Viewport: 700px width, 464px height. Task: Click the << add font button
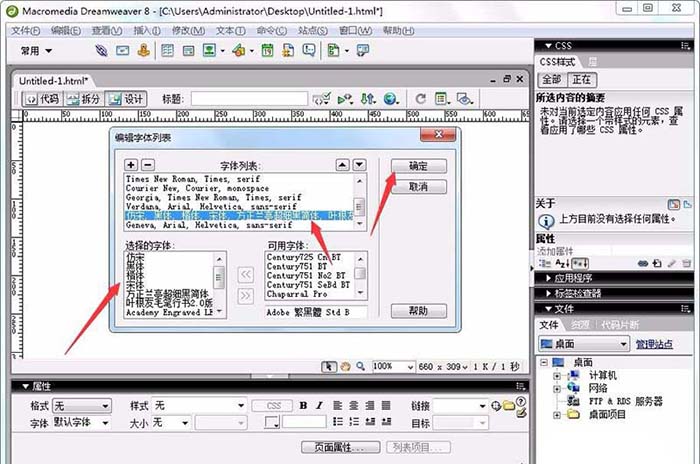pyautogui.click(x=246, y=274)
